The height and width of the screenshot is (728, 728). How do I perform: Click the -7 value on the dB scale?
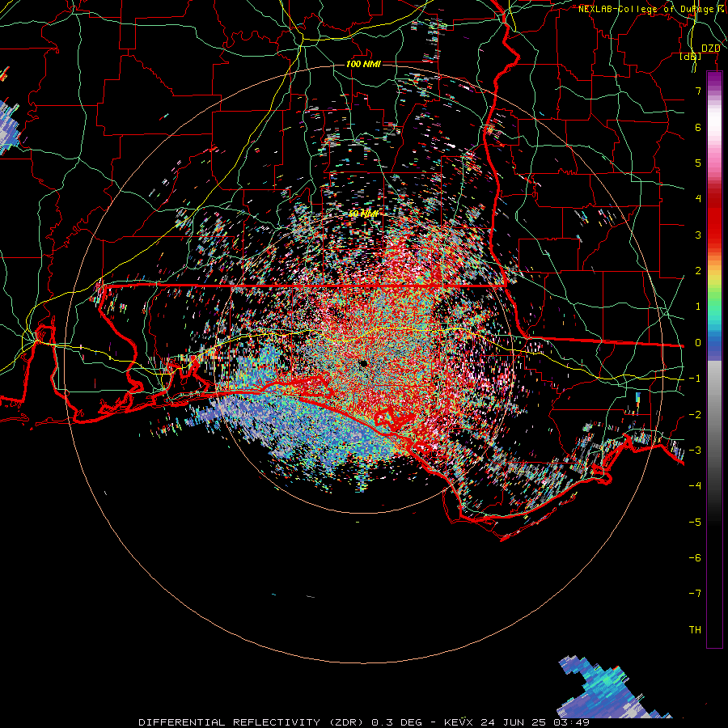tap(695, 594)
